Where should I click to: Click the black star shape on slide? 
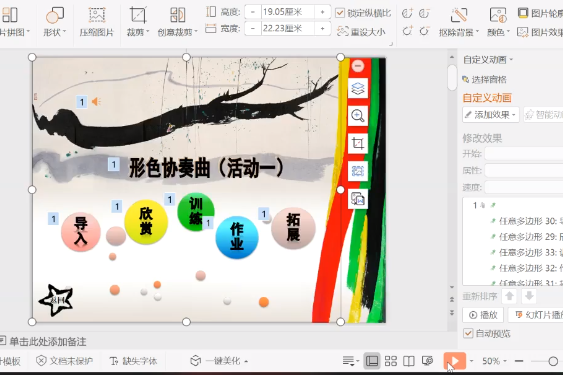coord(56,300)
